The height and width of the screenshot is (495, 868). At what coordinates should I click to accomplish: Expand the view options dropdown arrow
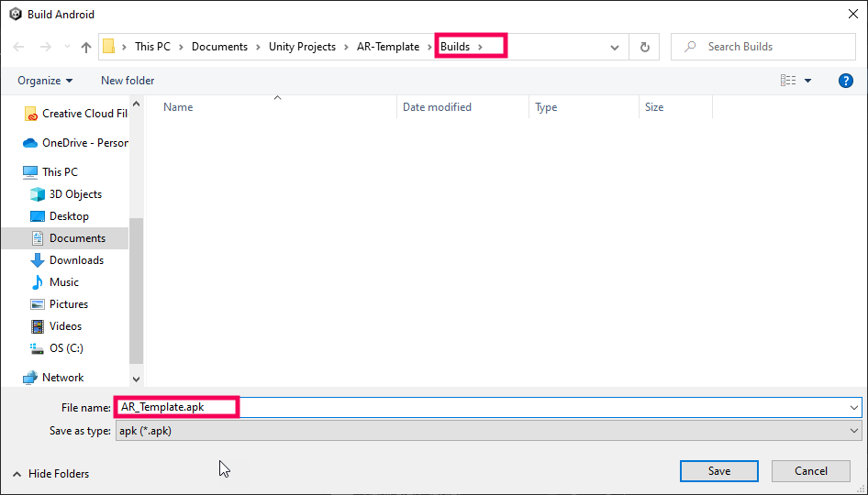click(808, 81)
